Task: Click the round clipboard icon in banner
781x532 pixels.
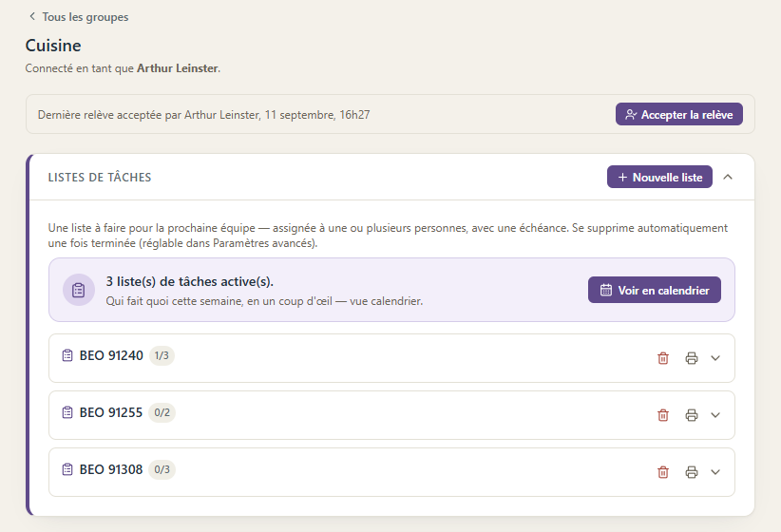Action: [x=79, y=290]
